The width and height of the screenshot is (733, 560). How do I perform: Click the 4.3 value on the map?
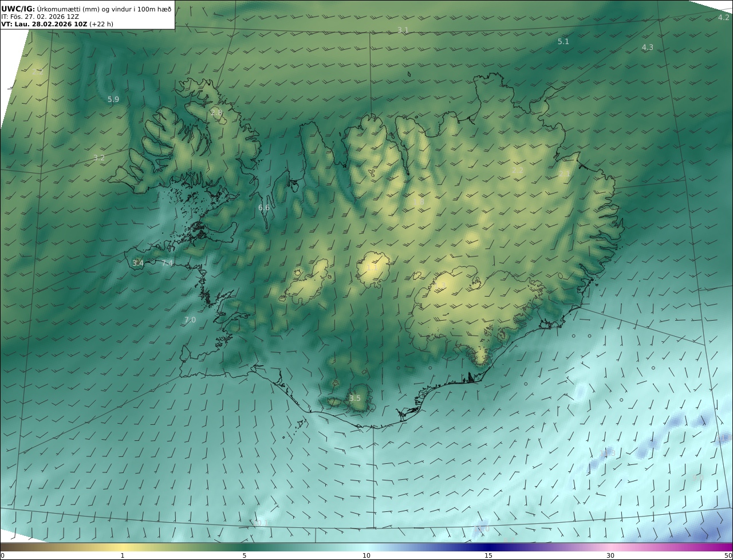click(x=648, y=48)
